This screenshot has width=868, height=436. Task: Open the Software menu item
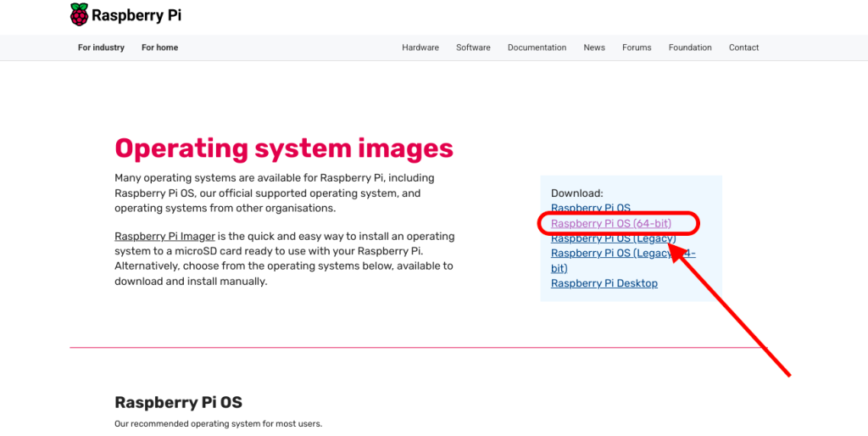473,48
